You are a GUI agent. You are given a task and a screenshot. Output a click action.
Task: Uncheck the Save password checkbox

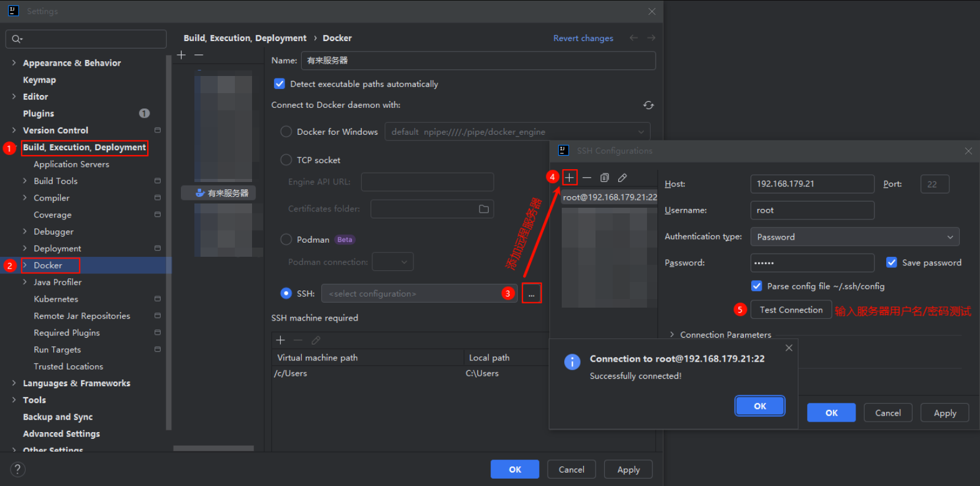892,262
